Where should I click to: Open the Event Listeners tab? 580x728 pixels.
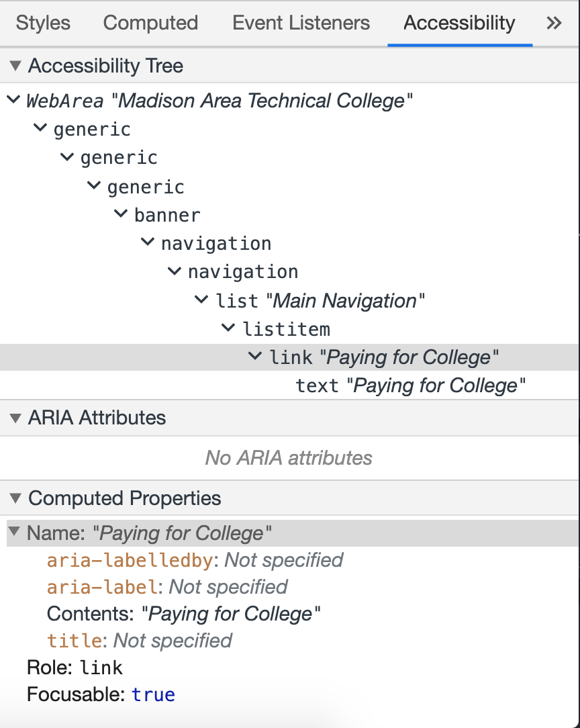coord(301,23)
